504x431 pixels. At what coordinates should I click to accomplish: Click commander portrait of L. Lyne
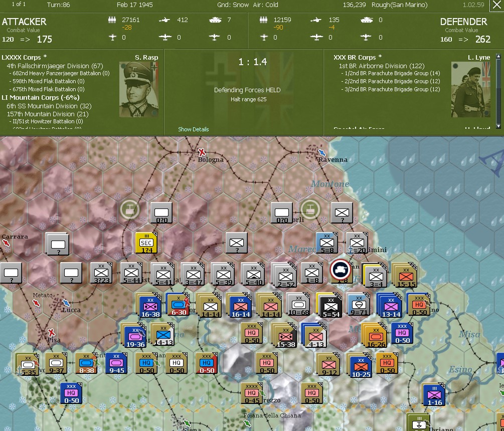pyautogui.click(x=470, y=89)
